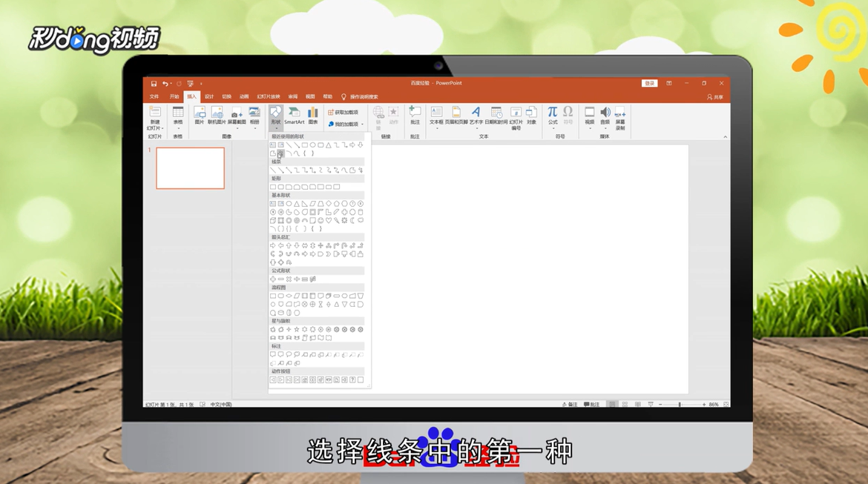Click the 联机图片 (Online Pictures) icon
This screenshot has height=484, width=868.
click(x=217, y=115)
